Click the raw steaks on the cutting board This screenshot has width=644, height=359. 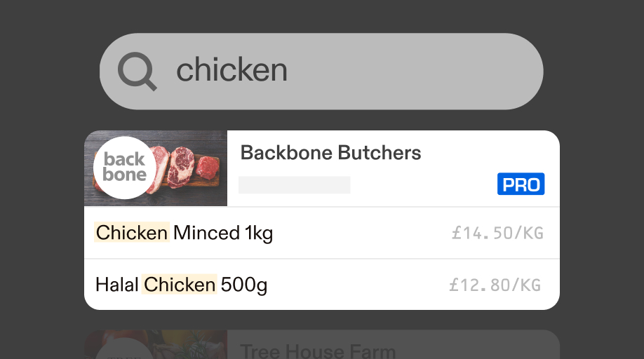tap(185, 168)
